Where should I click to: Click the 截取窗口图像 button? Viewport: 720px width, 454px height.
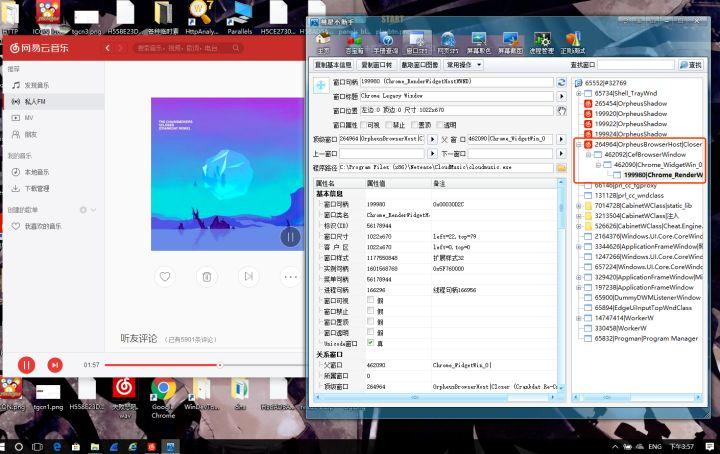420,65
